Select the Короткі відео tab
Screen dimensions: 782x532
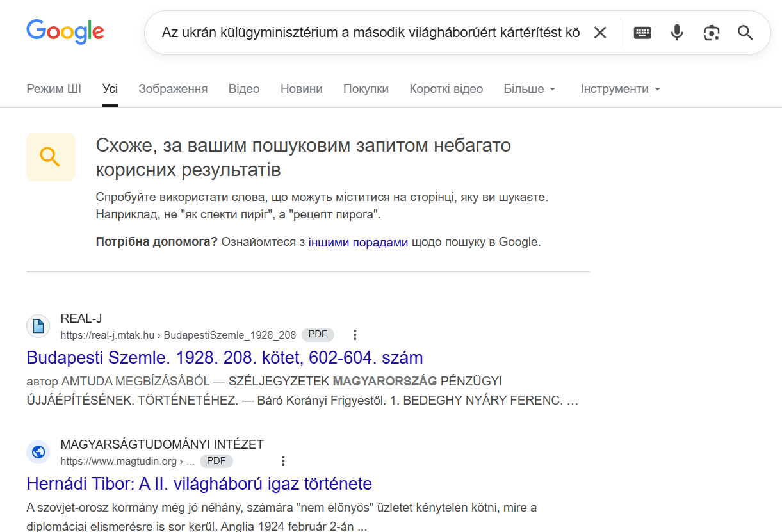tap(446, 89)
